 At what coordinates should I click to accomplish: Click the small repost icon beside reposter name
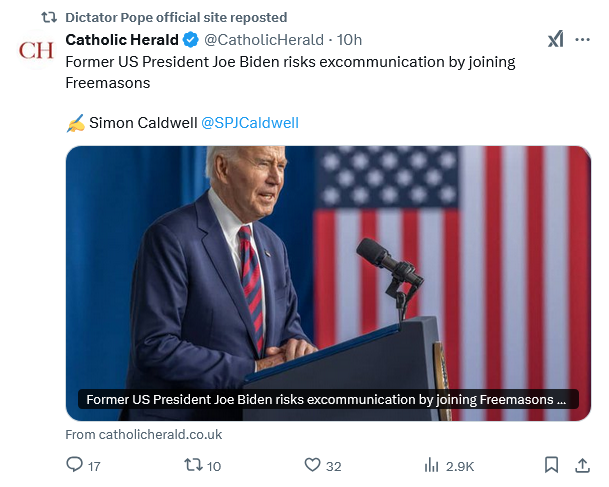[x=47, y=17]
